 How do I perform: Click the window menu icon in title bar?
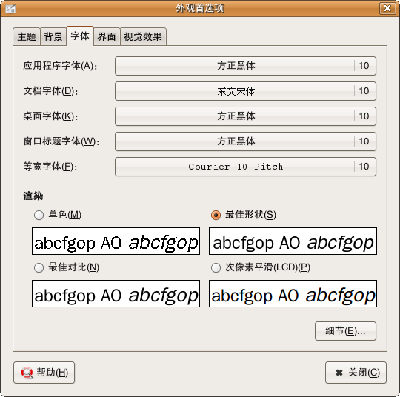[10, 8]
